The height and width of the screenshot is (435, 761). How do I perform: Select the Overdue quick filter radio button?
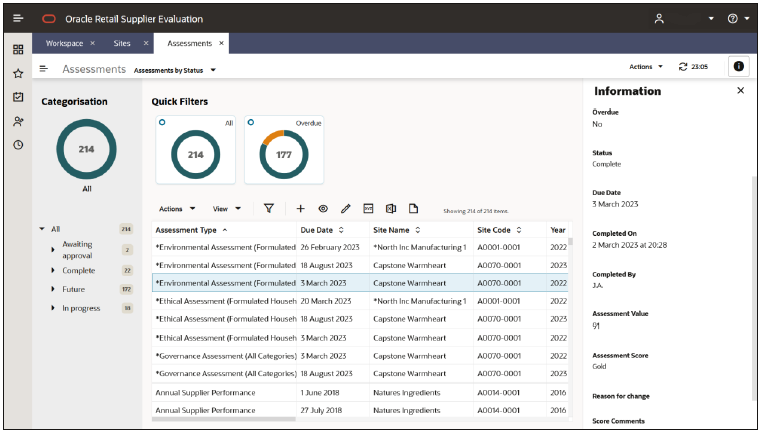[x=250, y=122]
